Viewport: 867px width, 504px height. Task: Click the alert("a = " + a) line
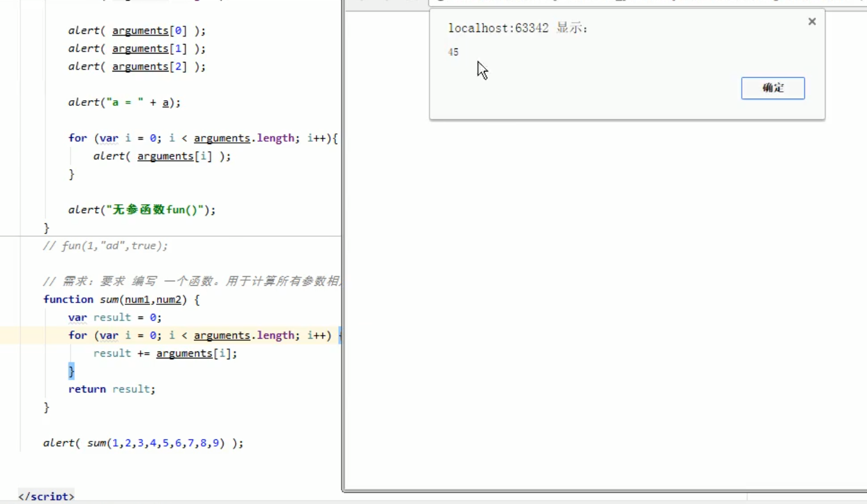pyautogui.click(x=124, y=102)
